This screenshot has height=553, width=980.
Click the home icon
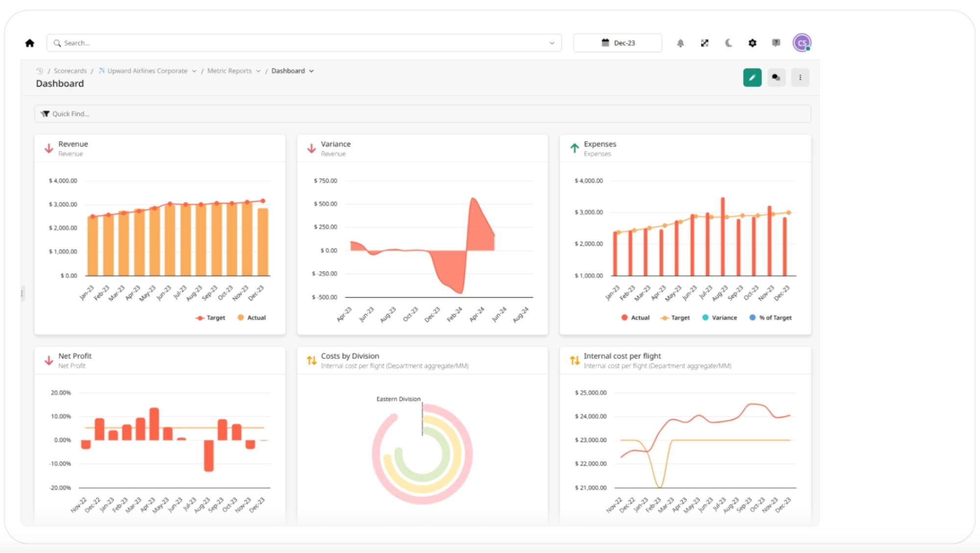tap(29, 43)
